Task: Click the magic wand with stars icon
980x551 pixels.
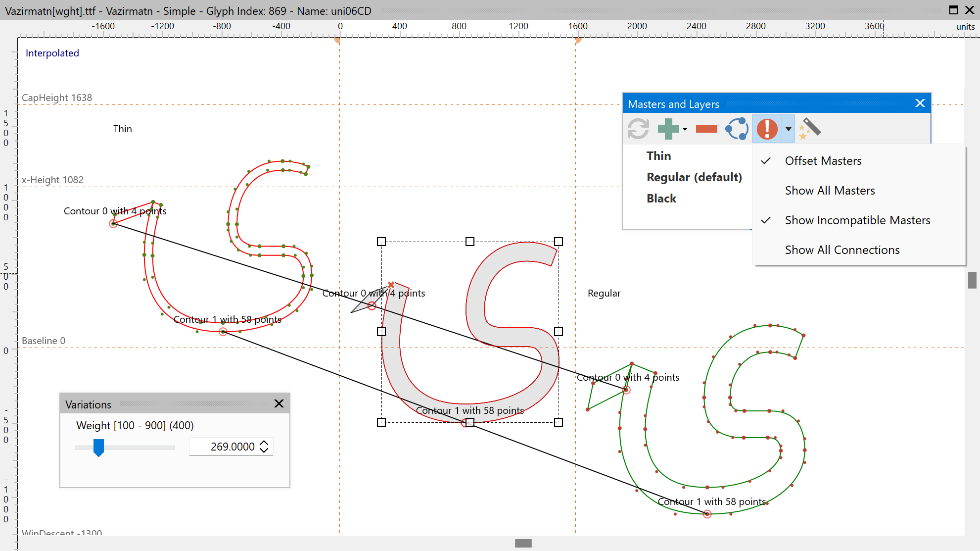Action: [x=810, y=129]
